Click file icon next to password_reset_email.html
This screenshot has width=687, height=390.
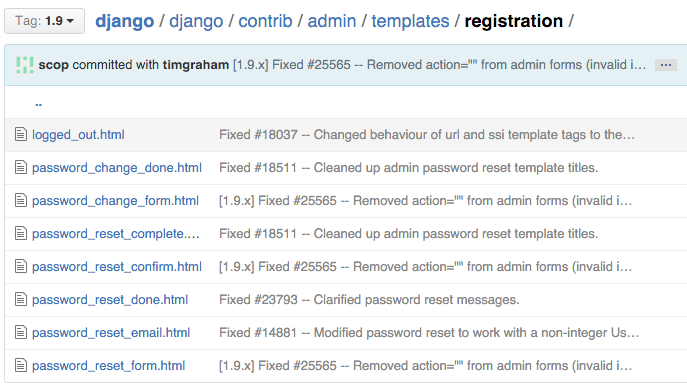point(21,332)
